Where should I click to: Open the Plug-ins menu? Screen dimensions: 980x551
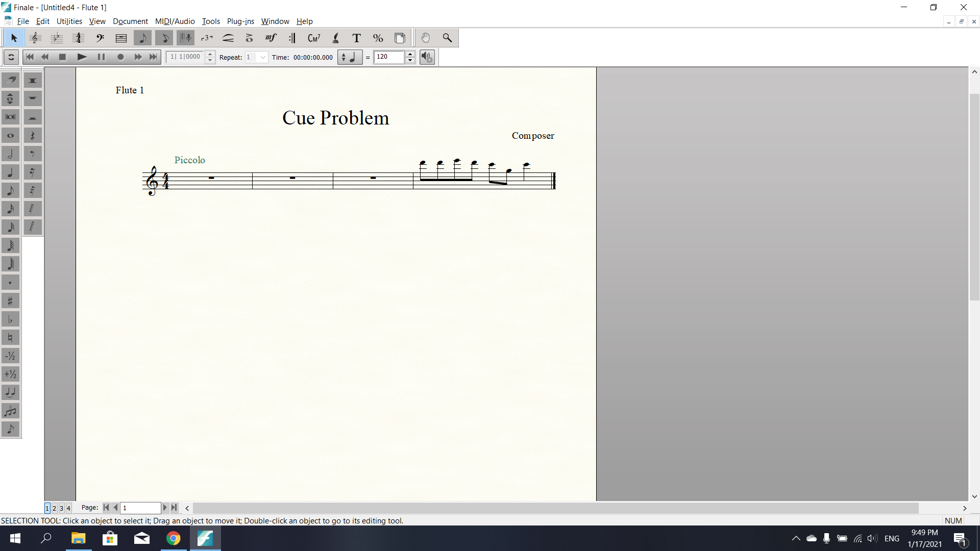tap(240, 21)
